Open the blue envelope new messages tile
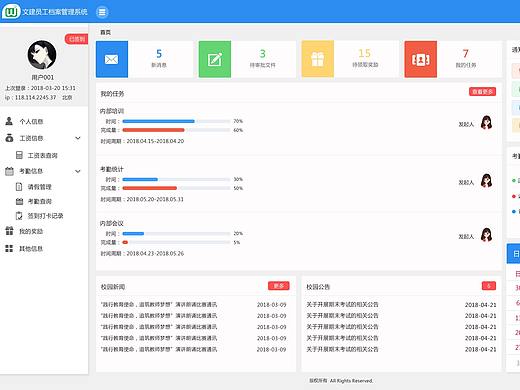 (x=112, y=59)
